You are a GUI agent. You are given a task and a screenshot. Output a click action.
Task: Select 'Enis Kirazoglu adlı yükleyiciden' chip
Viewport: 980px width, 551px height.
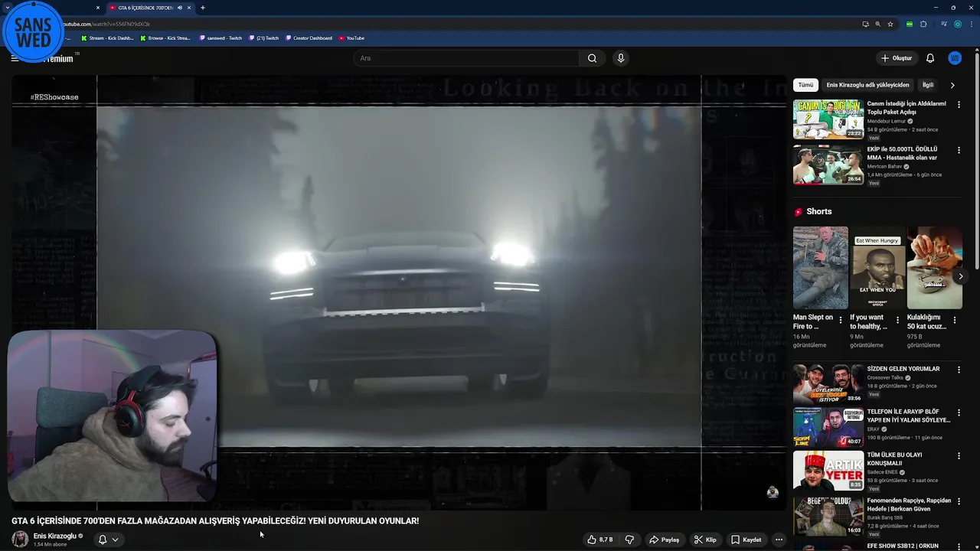click(x=867, y=85)
